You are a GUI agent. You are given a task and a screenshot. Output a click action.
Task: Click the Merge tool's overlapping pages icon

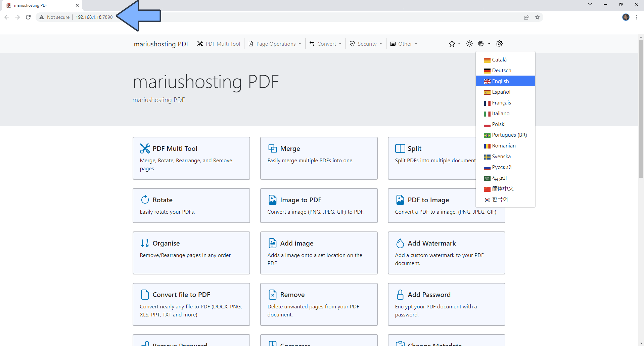point(272,148)
